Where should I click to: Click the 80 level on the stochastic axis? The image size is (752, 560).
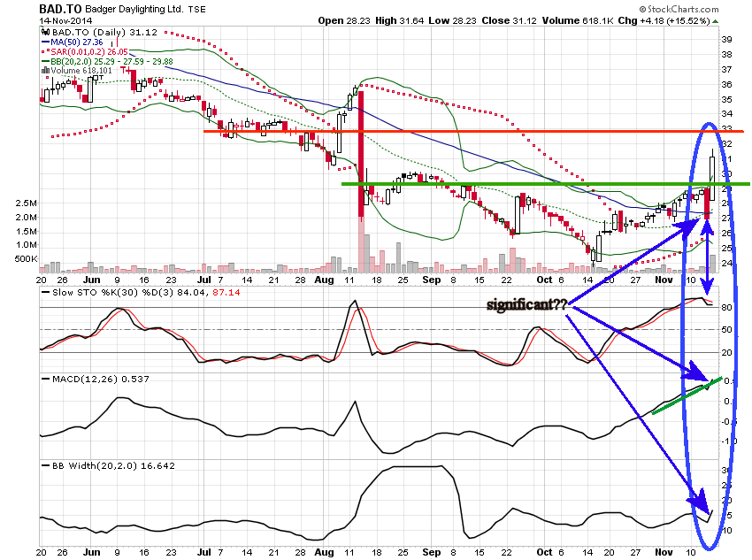[726, 307]
